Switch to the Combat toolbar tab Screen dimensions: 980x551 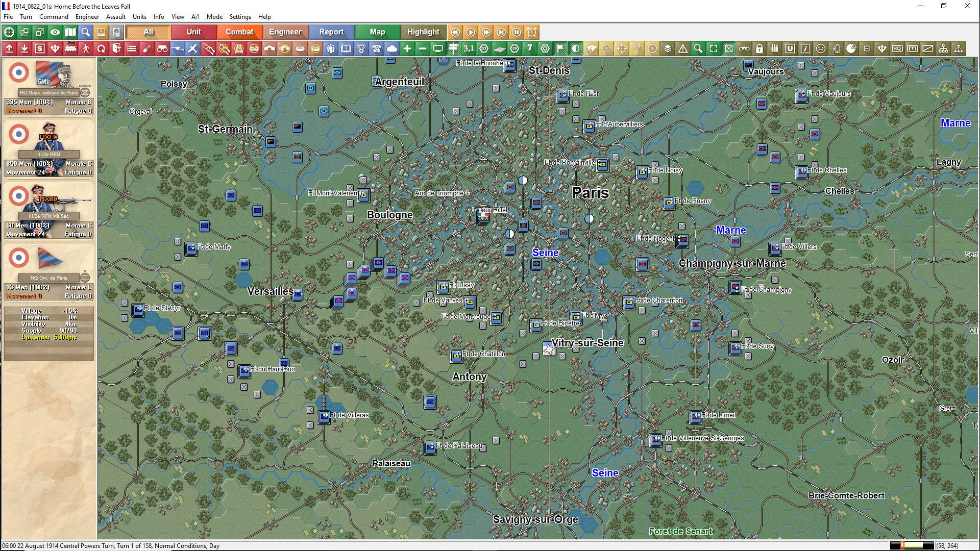point(239,32)
